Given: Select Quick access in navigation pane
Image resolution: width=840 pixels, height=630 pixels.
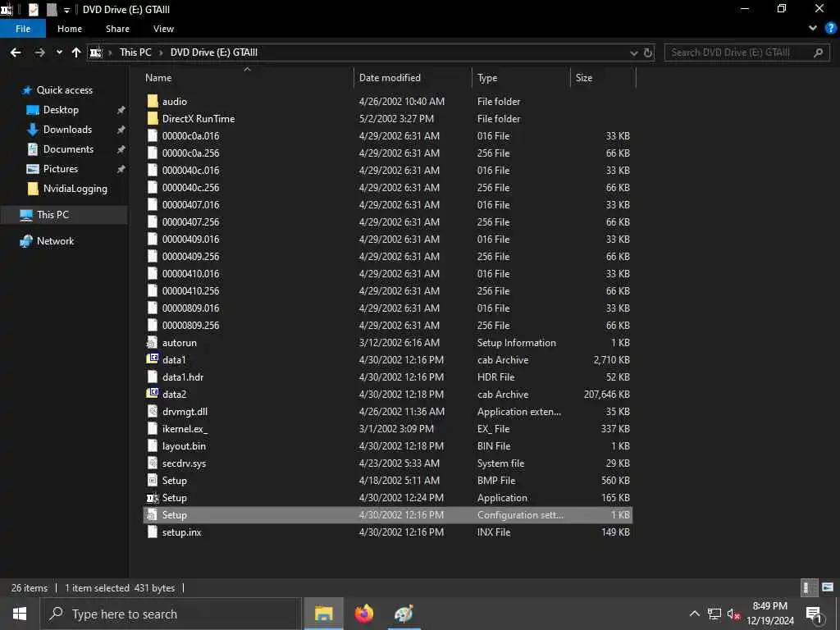Looking at the screenshot, I should tap(64, 90).
